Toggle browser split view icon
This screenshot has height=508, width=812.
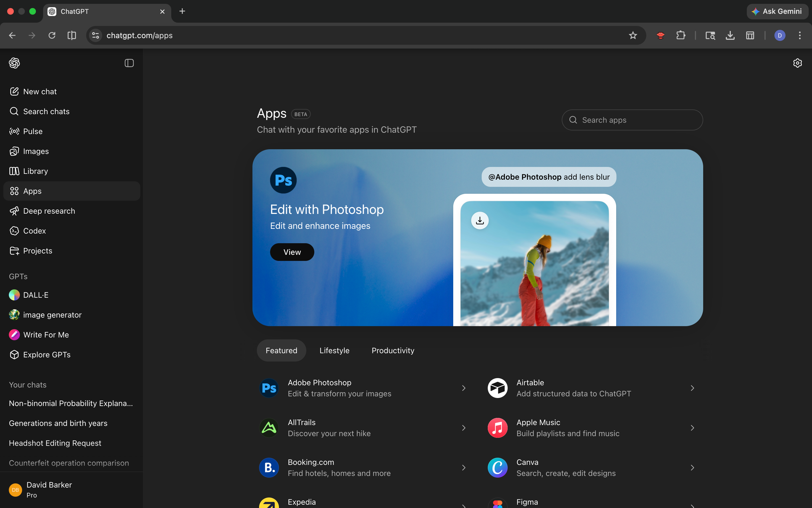(72, 35)
